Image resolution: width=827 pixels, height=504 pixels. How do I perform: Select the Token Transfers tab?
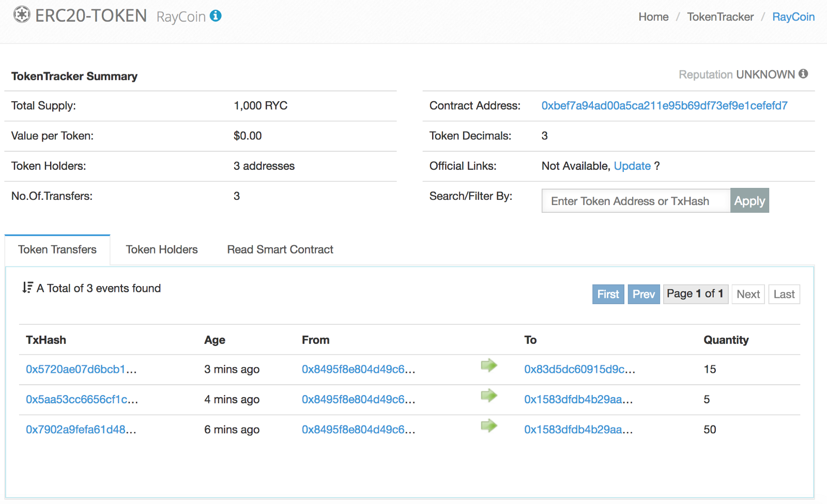(x=57, y=250)
